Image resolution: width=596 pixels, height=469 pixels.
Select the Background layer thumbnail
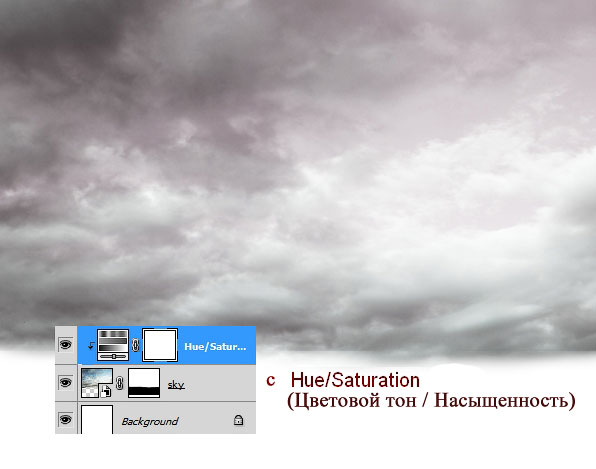coord(97,420)
